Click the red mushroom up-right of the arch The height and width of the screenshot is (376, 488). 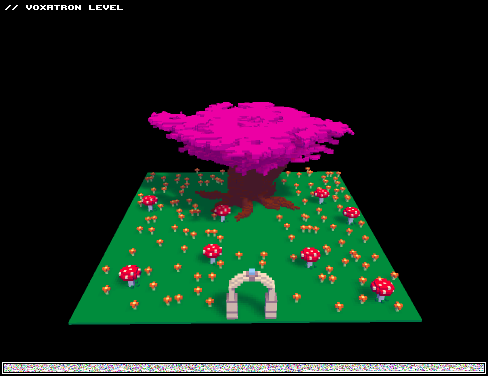tap(310, 257)
